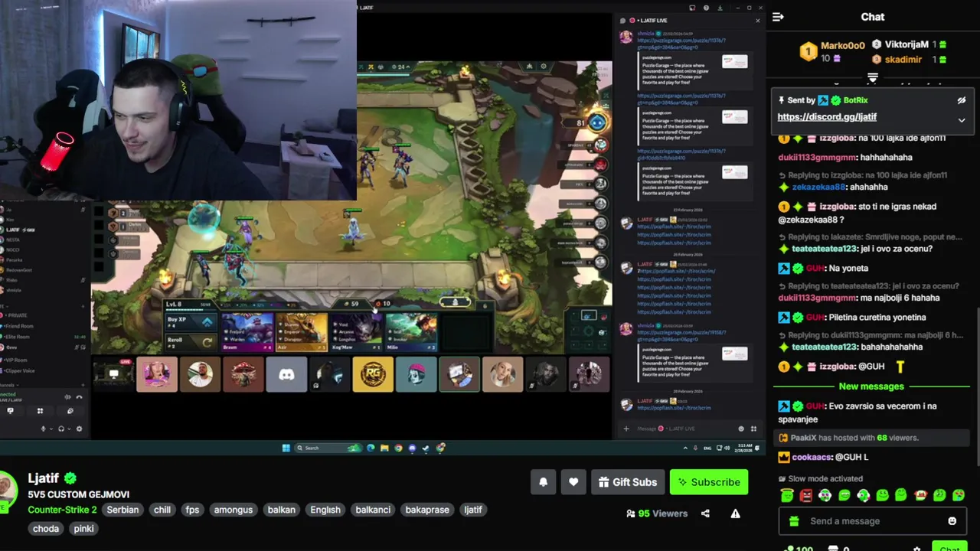Viewport: 980px width, 551px height.
Task: Select the amongus tag
Action: pyautogui.click(x=234, y=510)
